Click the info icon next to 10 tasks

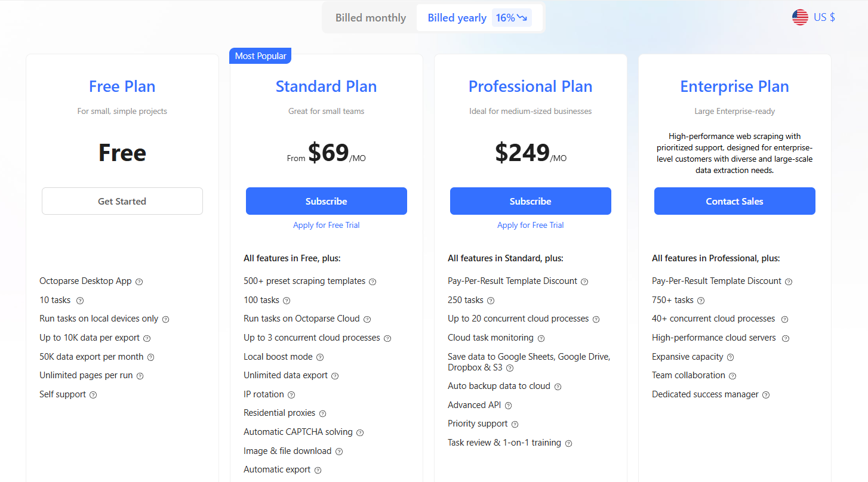(80, 300)
